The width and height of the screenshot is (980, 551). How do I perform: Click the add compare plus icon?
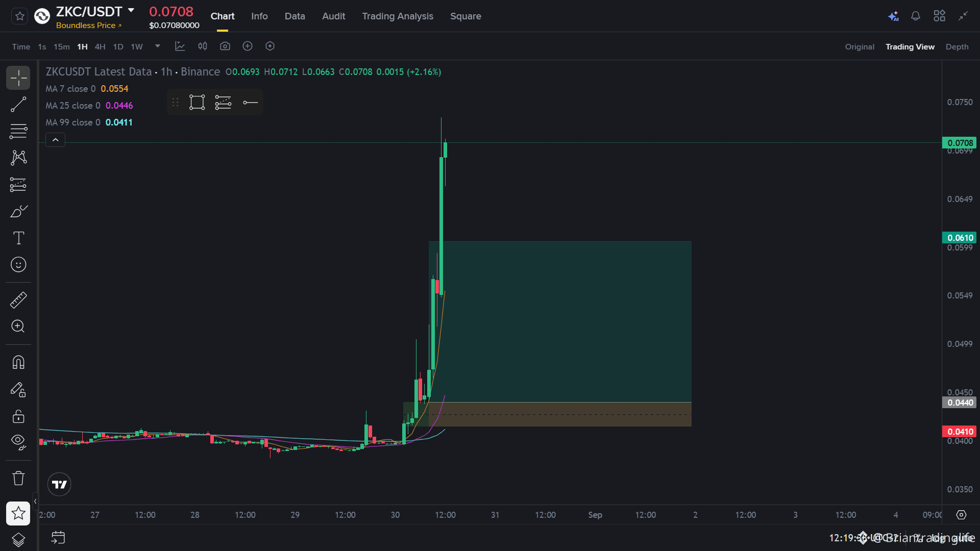pyautogui.click(x=248, y=46)
